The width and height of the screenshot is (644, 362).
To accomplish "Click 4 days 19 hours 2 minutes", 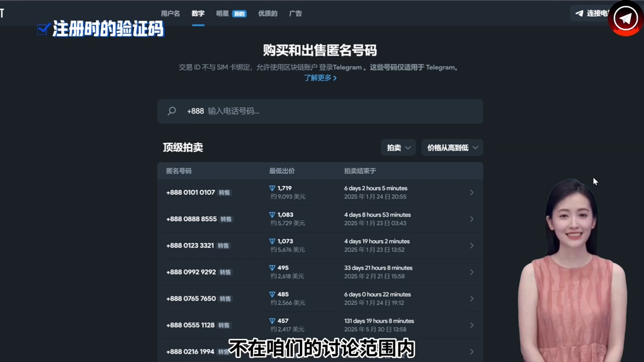I will tap(377, 241).
